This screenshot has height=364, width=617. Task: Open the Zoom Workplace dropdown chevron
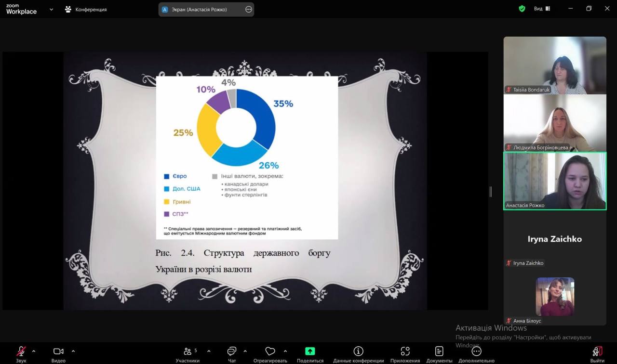51,9
